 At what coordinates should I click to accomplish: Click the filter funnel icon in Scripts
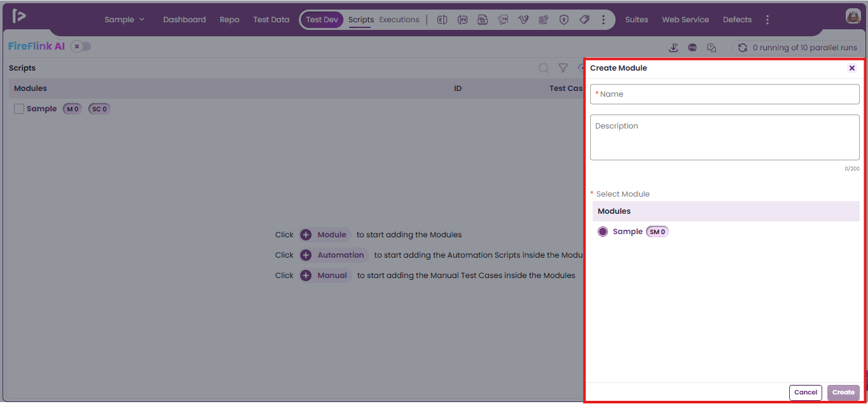click(563, 68)
